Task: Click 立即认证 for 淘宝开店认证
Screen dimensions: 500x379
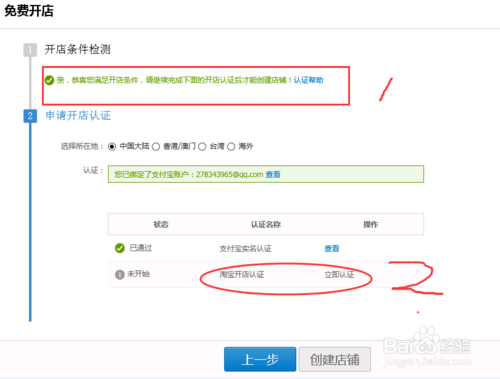Action: point(339,275)
